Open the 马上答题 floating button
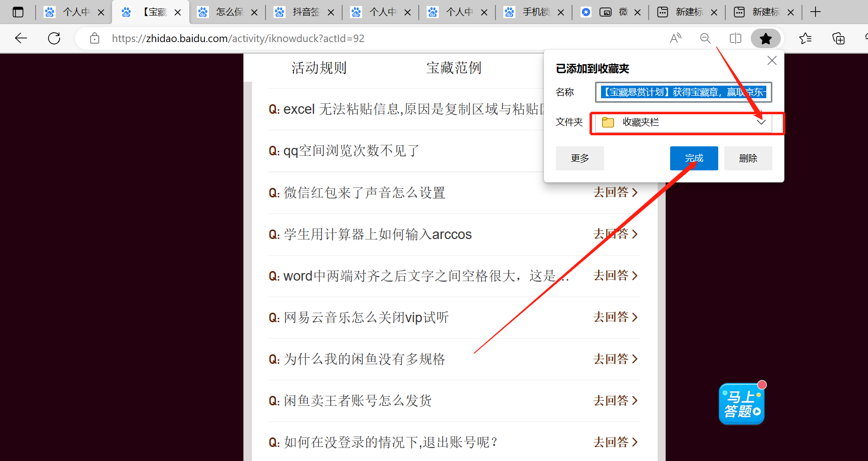 coord(742,404)
